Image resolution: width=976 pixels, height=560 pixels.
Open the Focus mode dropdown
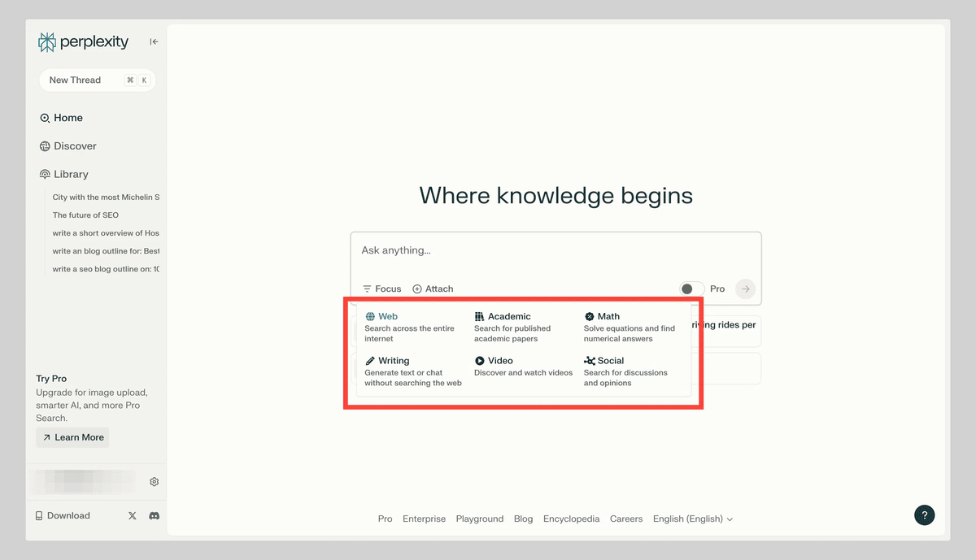coord(382,289)
